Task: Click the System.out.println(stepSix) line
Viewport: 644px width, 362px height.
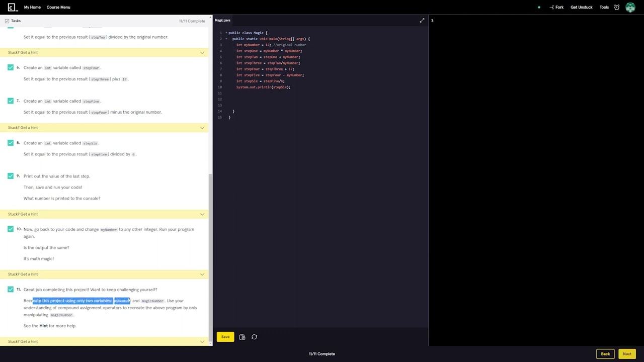Action: 263,87
